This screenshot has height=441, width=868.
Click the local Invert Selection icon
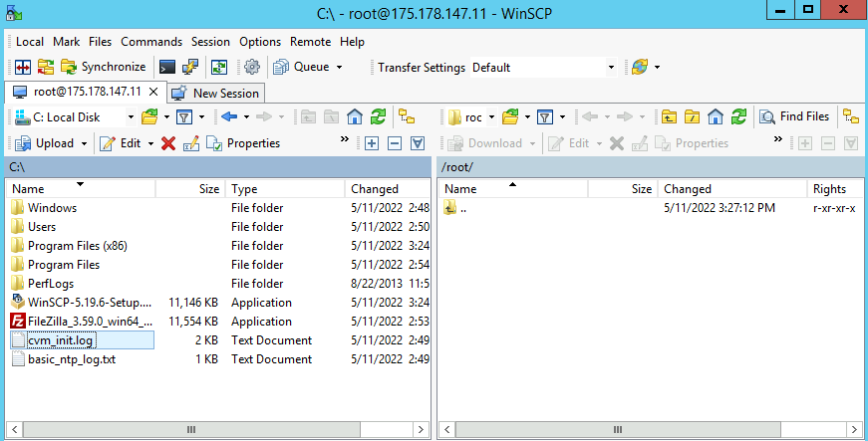point(418,143)
